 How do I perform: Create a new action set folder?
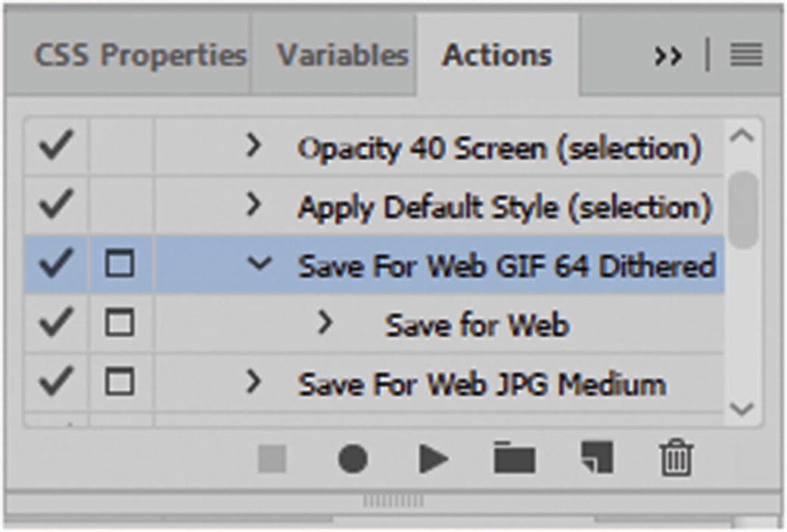click(515, 459)
